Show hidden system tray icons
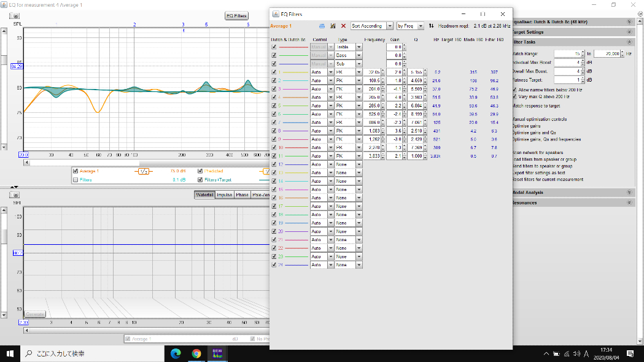644x362 pixels. [546, 354]
